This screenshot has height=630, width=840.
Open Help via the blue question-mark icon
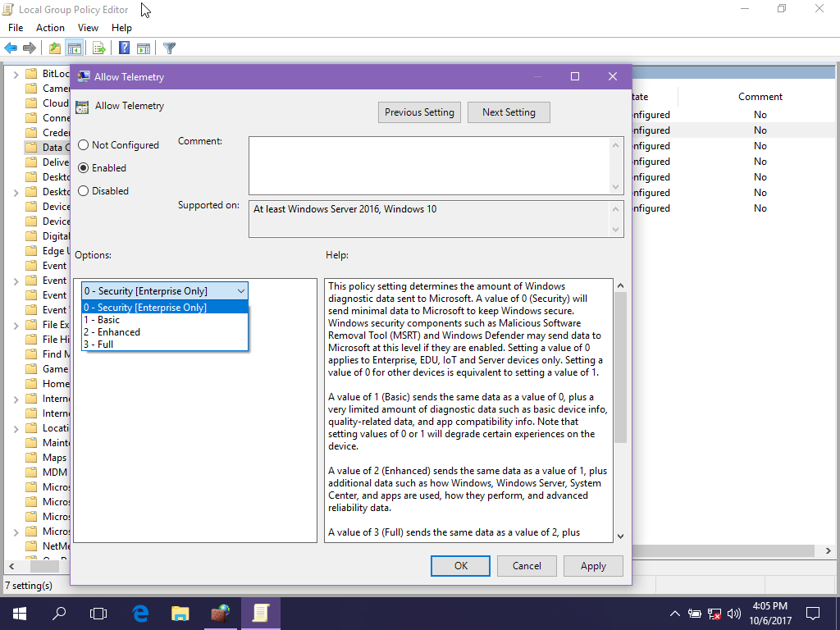[x=125, y=48]
